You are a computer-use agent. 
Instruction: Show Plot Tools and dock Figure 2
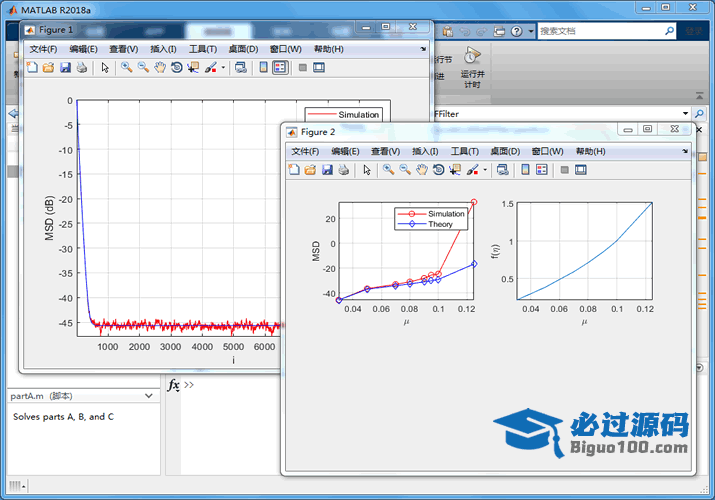(580, 170)
